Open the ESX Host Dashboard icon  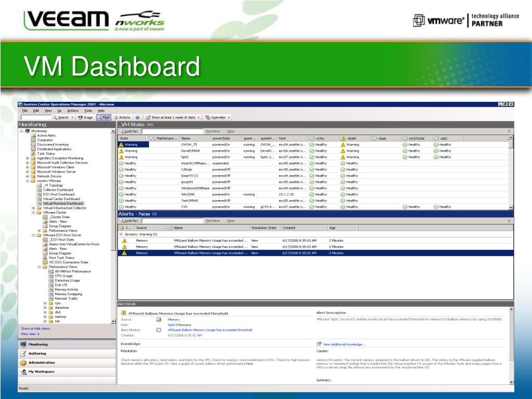pyautogui.click(x=39, y=194)
